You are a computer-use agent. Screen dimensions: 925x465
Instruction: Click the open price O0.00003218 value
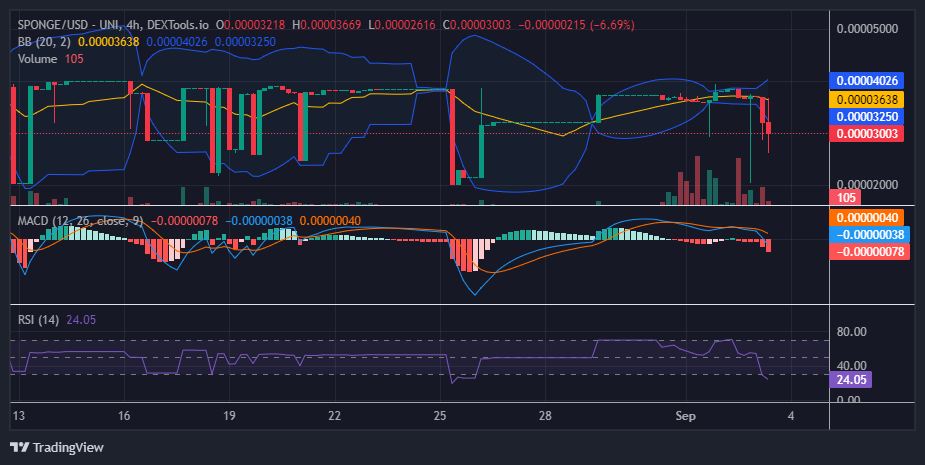coord(250,25)
